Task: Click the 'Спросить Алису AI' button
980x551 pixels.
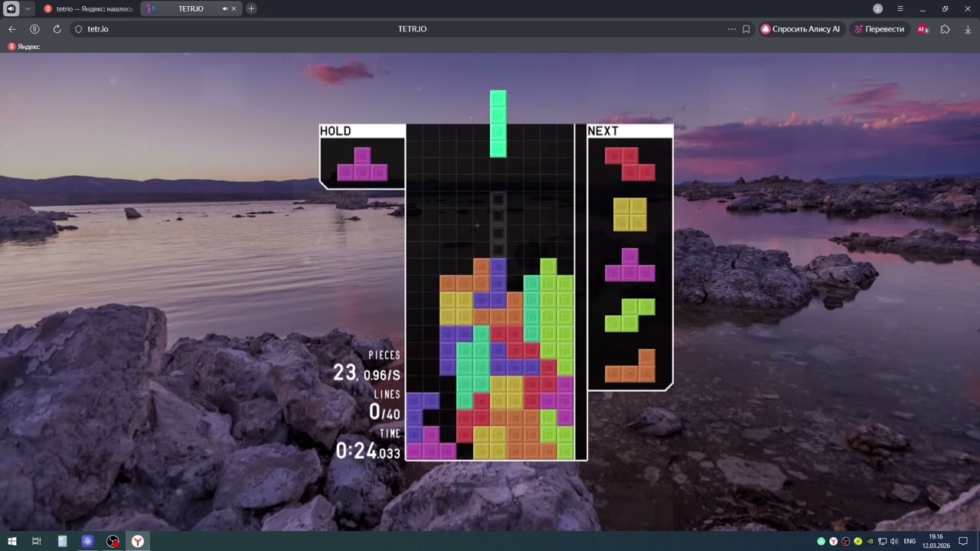Action: (x=801, y=29)
